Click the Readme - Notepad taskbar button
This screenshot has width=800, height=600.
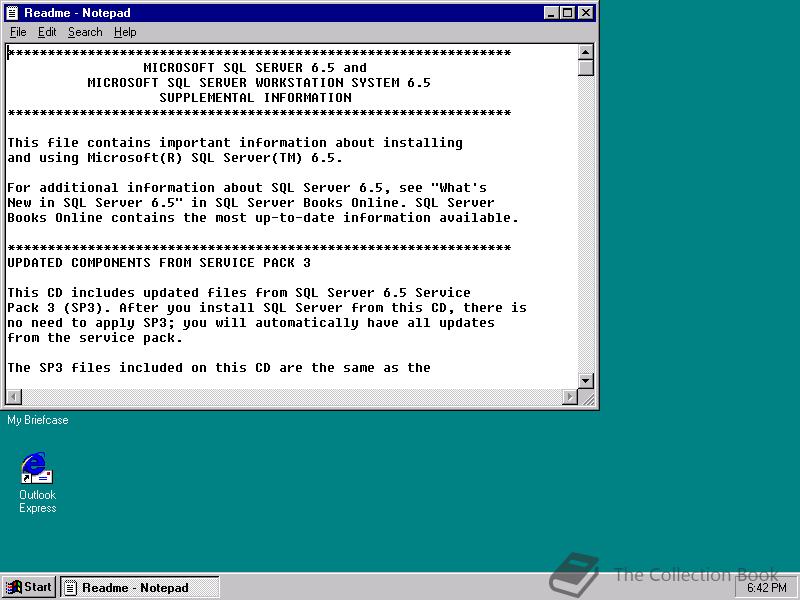pyautogui.click(x=140, y=588)
